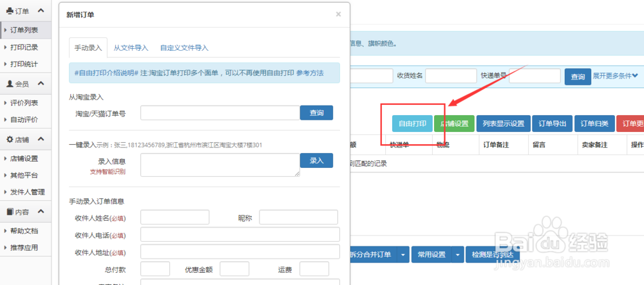The image size is (644, 285).
Task: Click the 常用设置 button
Action: [431, 255]
